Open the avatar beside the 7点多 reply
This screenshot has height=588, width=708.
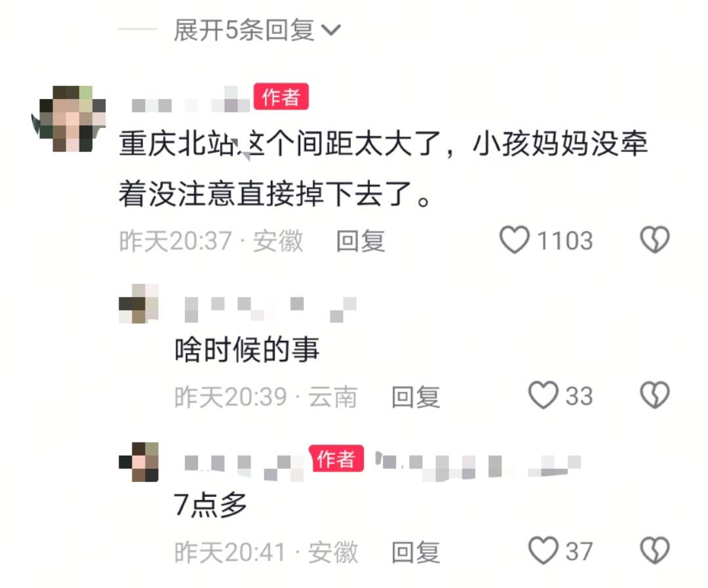[138, 462]
